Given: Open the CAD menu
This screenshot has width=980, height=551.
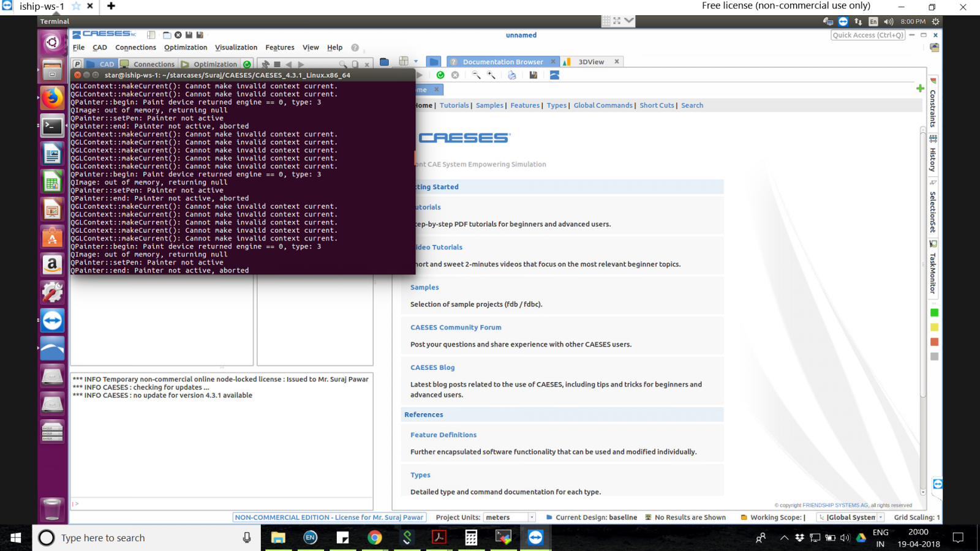Looking at the screenshot, I should [x=99, y=48].
